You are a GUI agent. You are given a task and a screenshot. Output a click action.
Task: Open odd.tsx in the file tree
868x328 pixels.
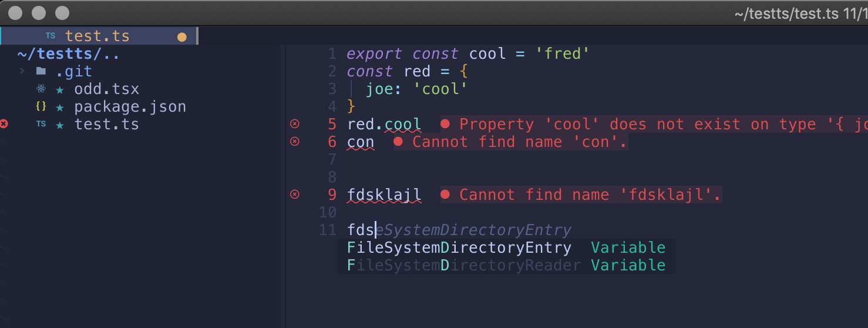coord(107,89)
